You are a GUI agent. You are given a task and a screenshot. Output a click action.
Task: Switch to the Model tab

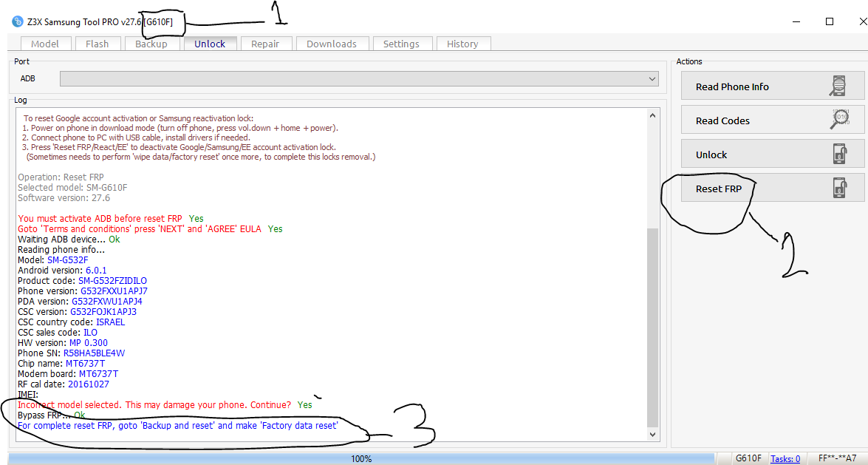click(x=45, y=44)
